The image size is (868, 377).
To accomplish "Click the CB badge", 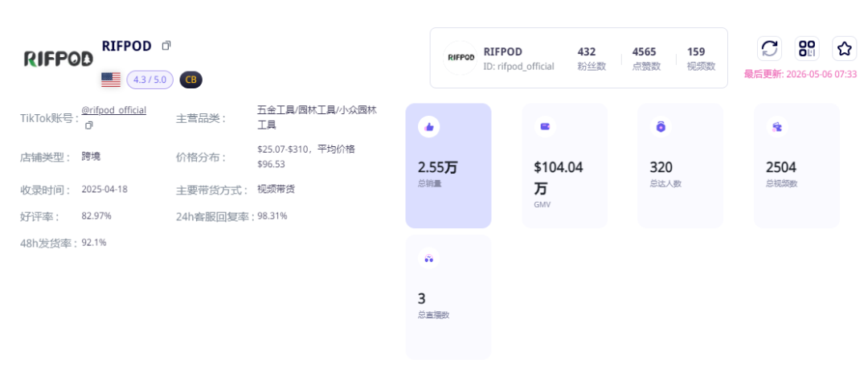I will pyautogui.click(x=191, y=80).
